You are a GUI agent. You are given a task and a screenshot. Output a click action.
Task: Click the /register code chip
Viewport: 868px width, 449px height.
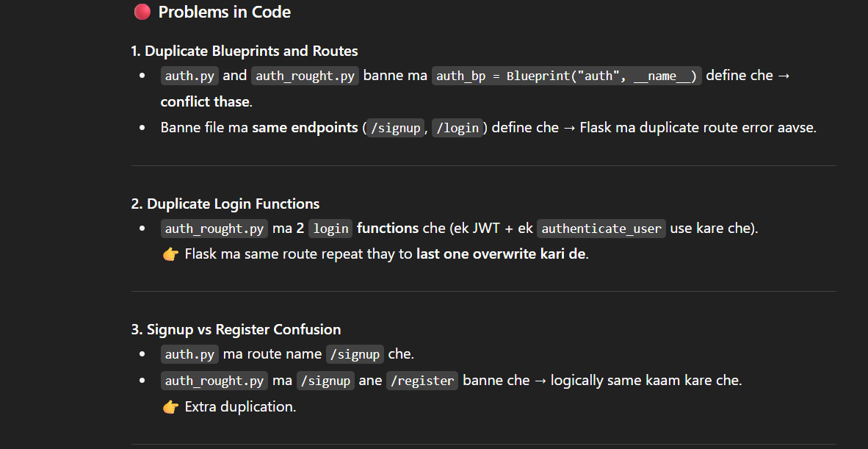(422, 381)
